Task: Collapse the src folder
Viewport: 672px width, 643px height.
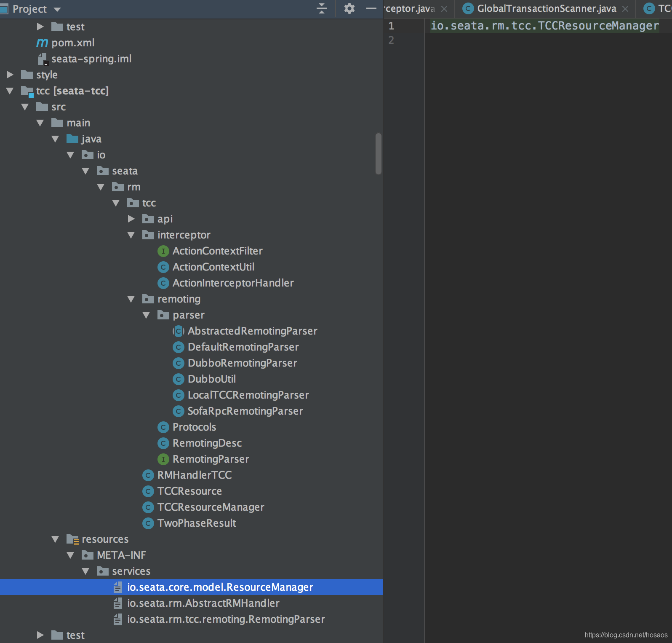Action: point(25,107)
